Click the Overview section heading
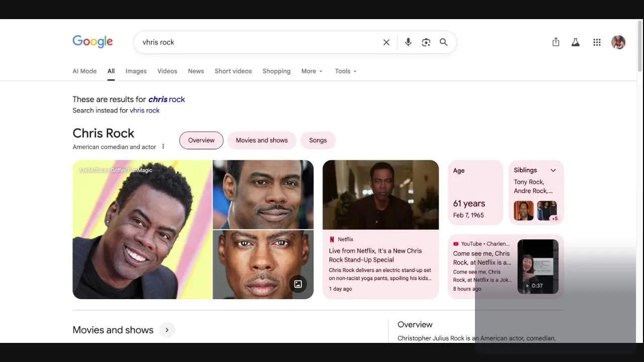The image size is (644, 362). [x=415, y=325]
